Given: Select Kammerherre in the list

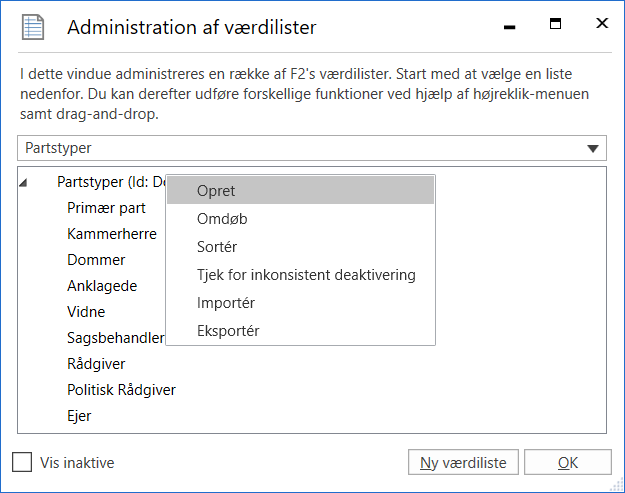Looking at the screenshot, I should coord(111,234).
